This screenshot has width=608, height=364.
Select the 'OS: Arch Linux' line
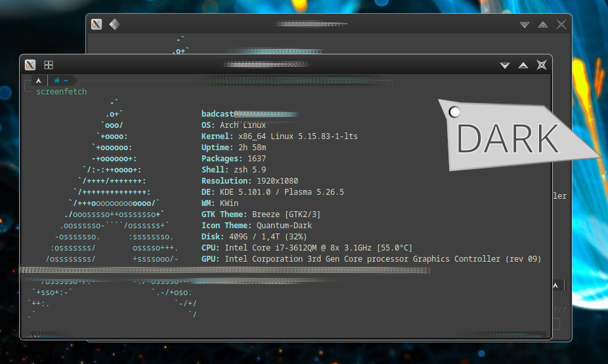(234, 125)
